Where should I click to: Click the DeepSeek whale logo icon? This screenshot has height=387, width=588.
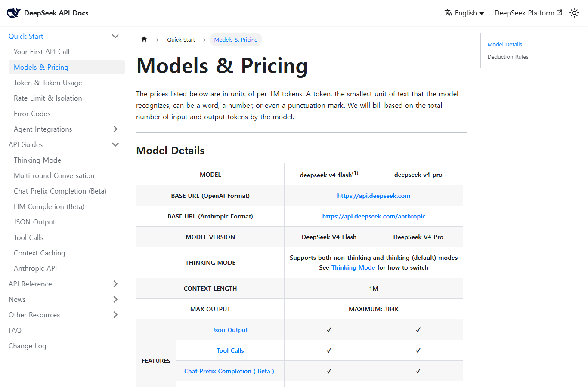pyautogui.click(x=14, y=13)
